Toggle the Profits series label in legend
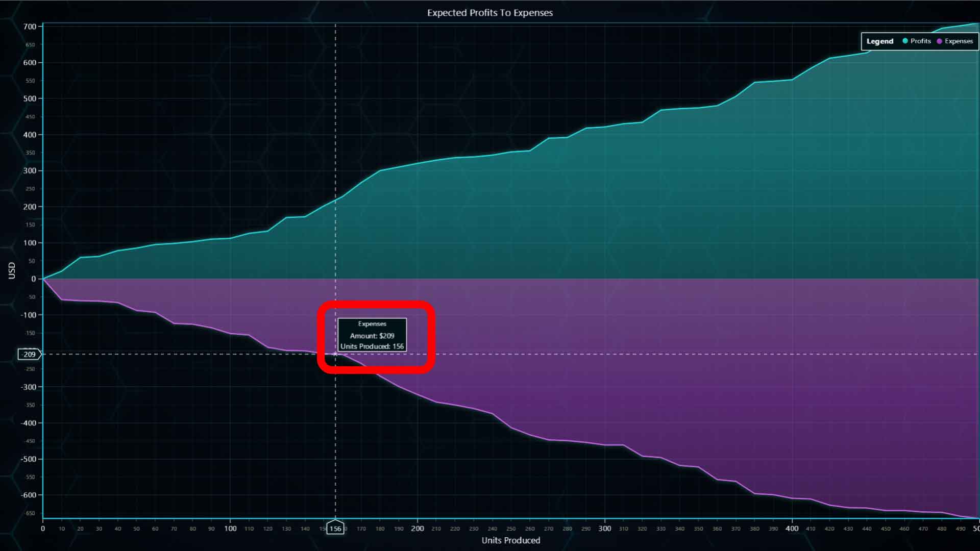 (x=920, y=41)
